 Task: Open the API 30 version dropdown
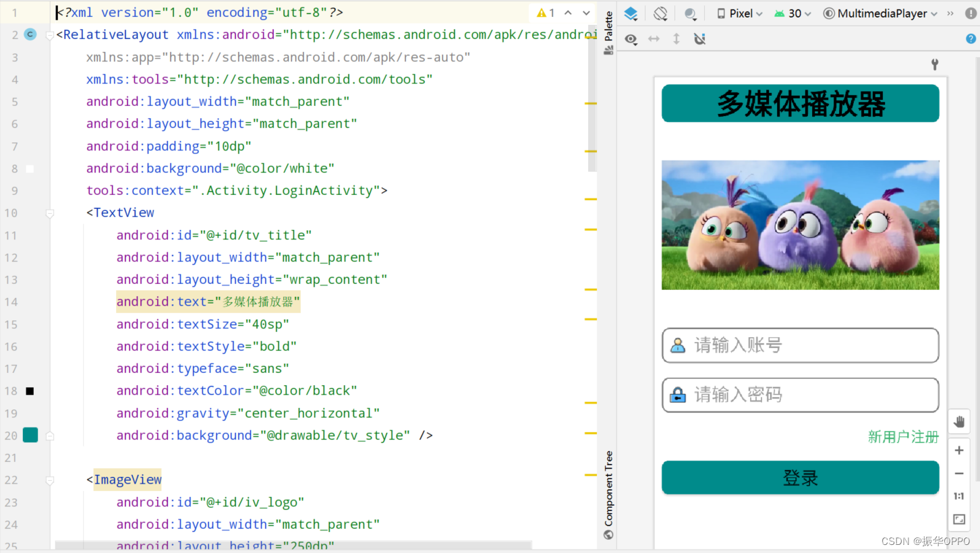tap(793, 13)
